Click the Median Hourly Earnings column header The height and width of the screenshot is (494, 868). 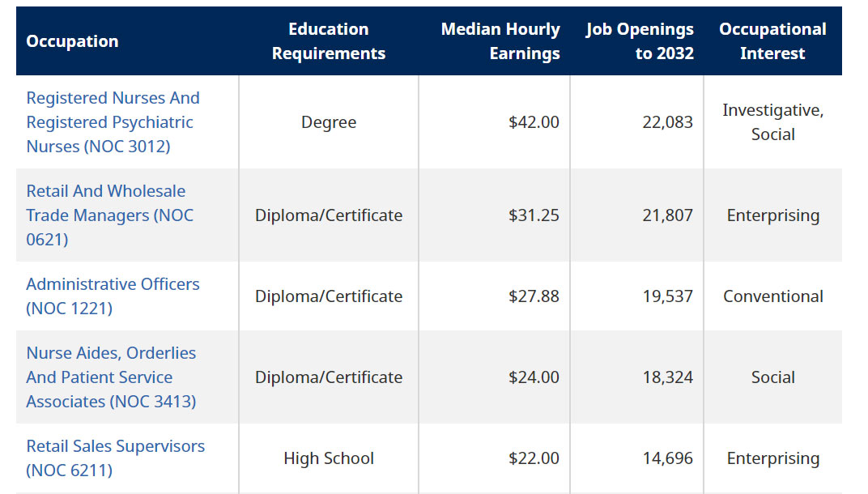point(500,41)
